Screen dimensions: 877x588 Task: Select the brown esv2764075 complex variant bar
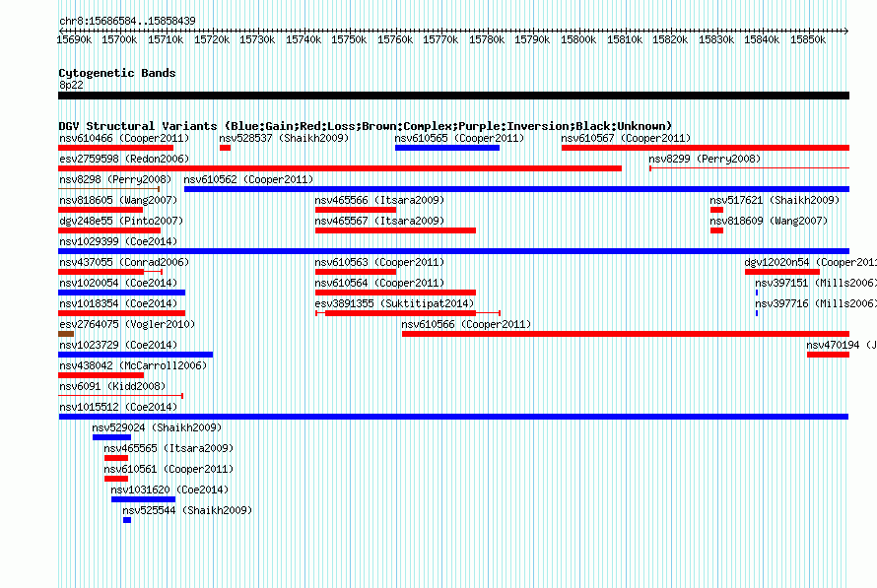[x=66, y=334]
